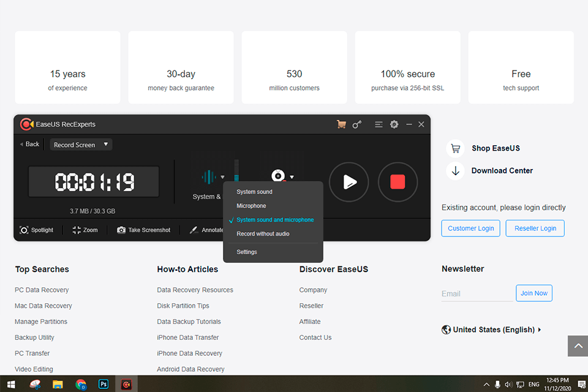Open the Contact Us link
Viewport: 588px width, 392px height.
[315, 337]
